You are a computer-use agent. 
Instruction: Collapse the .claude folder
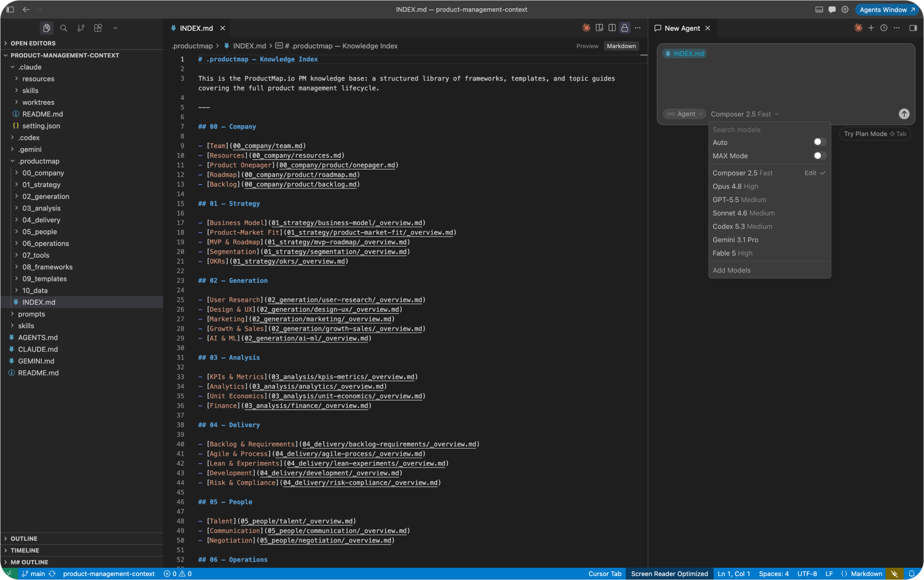click(x=81, y=67)
